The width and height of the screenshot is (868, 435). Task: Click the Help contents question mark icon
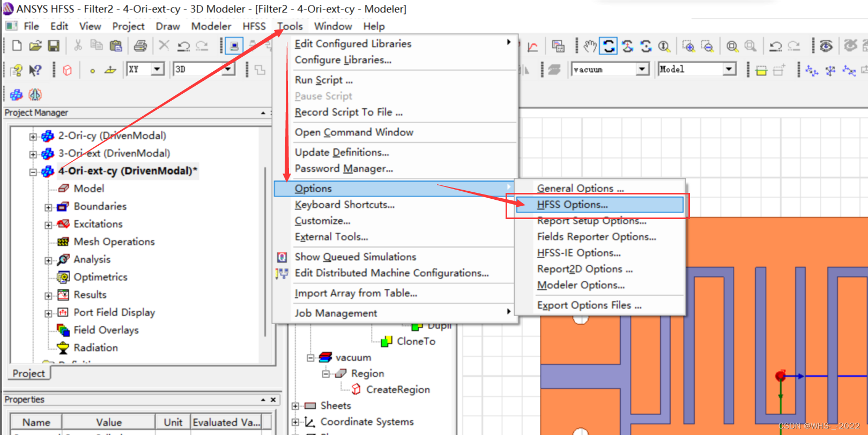click(x=17, y=70)
